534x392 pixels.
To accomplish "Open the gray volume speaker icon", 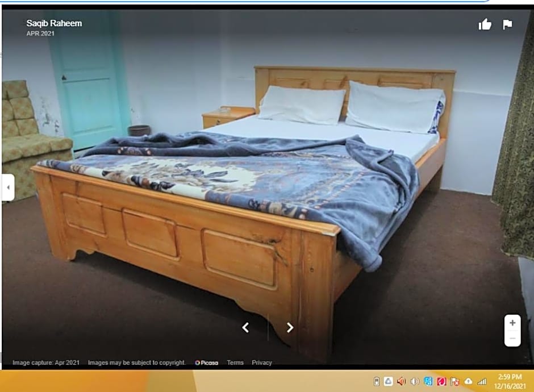I will click(x=415, y=381).
